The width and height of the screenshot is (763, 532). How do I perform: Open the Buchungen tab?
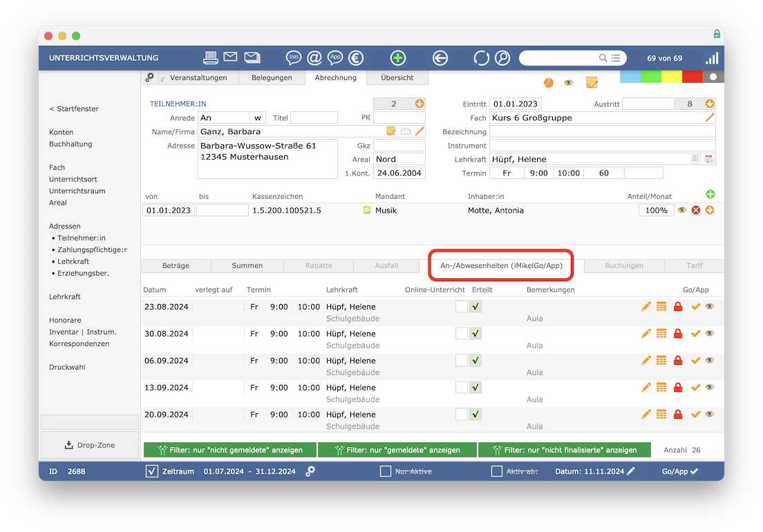coord(624,265)
